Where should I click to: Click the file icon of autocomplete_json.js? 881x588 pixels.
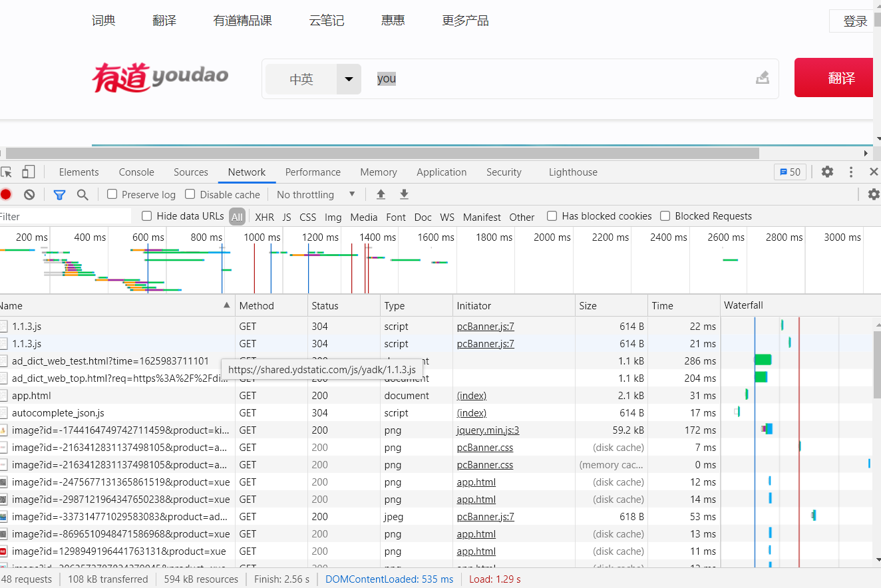(x=3, y=412)
